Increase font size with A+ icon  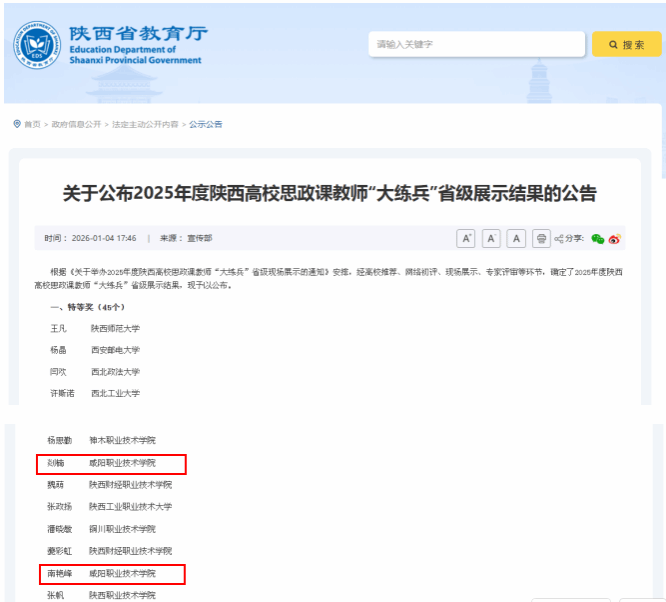(466, 238)
